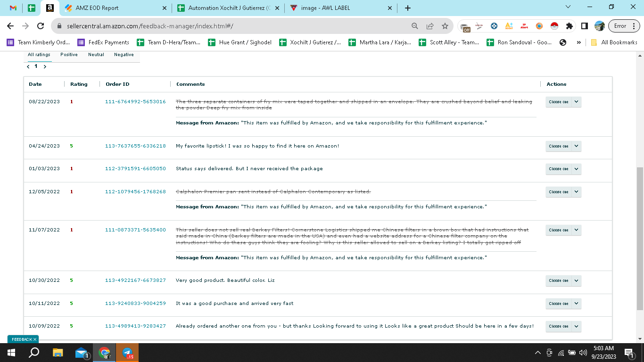Open Choose one dropdown for 12/05/2022 feedback

click(563, 192)
